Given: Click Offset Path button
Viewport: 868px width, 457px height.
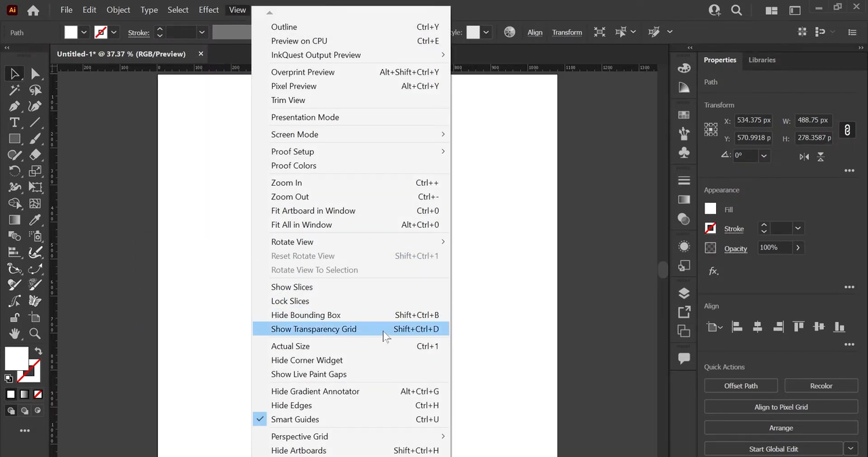Looking at the screenshot, I should point(741,386).
